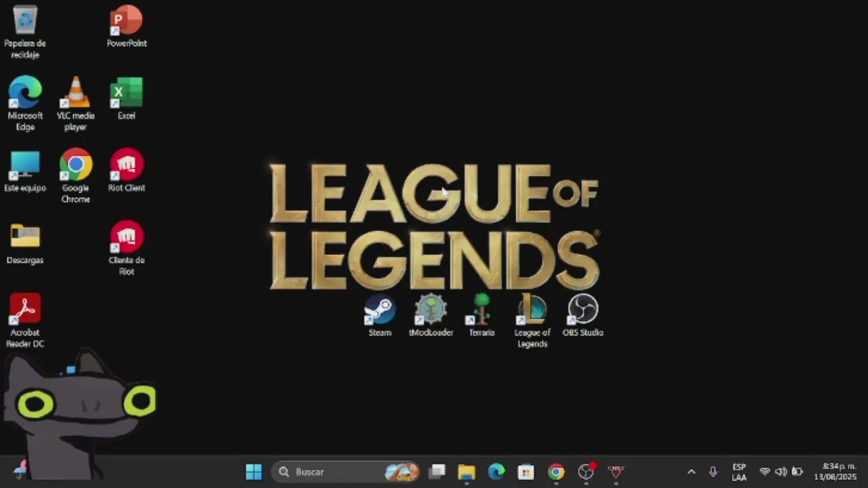Open File Explorer from the taskbar
Viewport: 868px width, 488px height.
pos(467,472)
